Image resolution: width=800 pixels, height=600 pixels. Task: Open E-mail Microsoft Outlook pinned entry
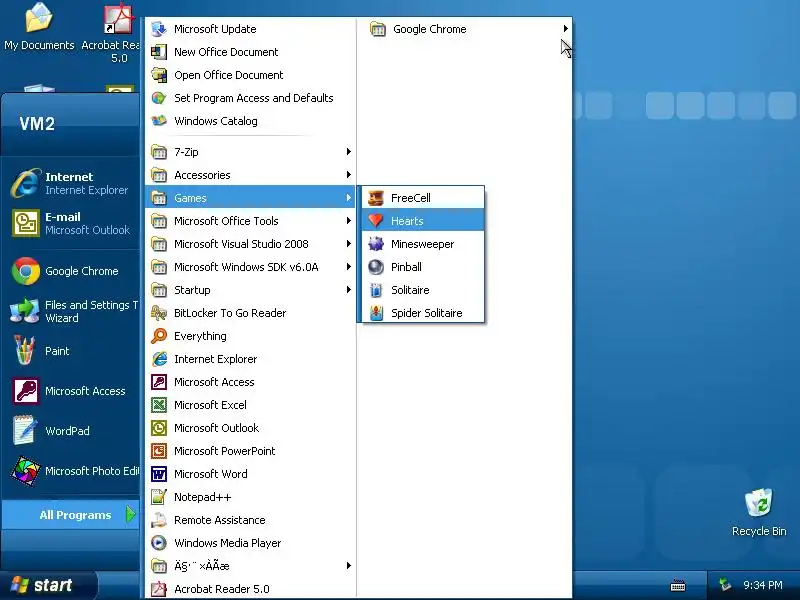pos(70,223)
